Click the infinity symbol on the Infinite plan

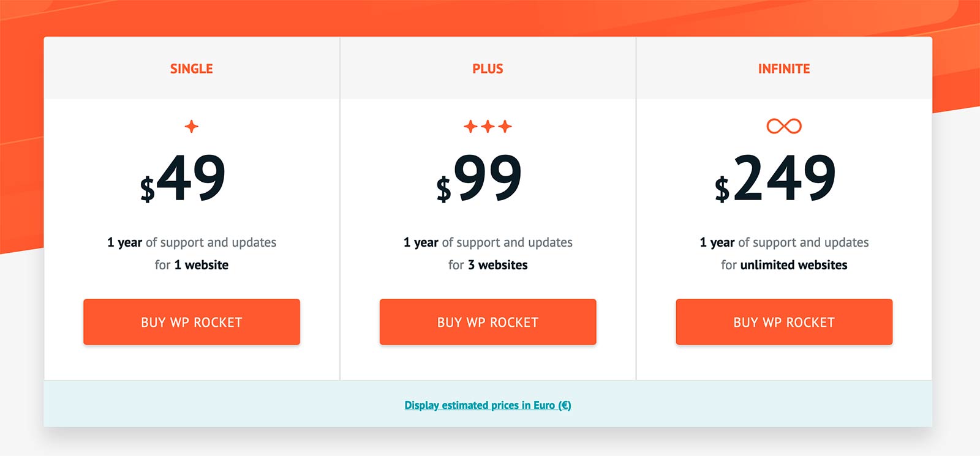784,127
